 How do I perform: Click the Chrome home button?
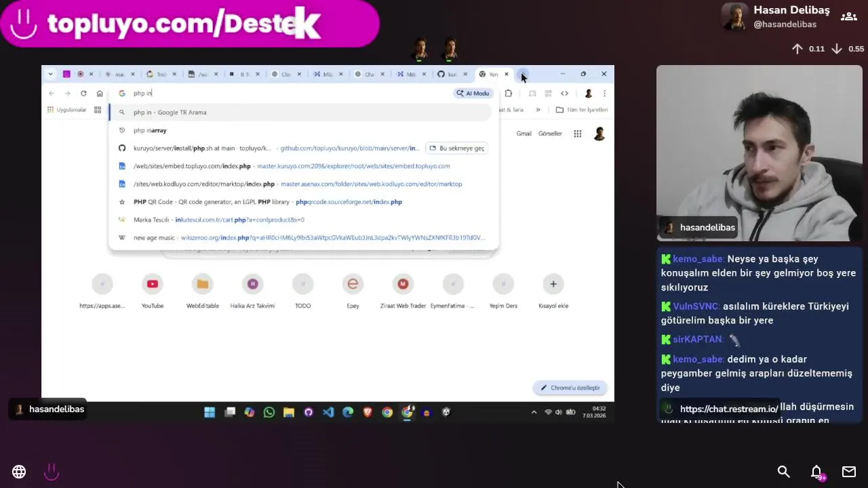(100, 94)
